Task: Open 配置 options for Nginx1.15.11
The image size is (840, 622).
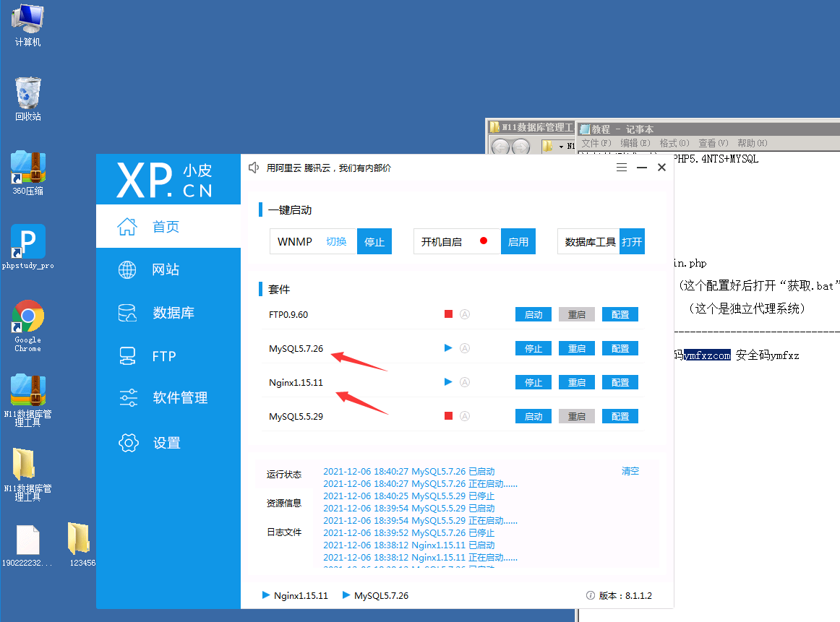Action: tap(620, 382)
